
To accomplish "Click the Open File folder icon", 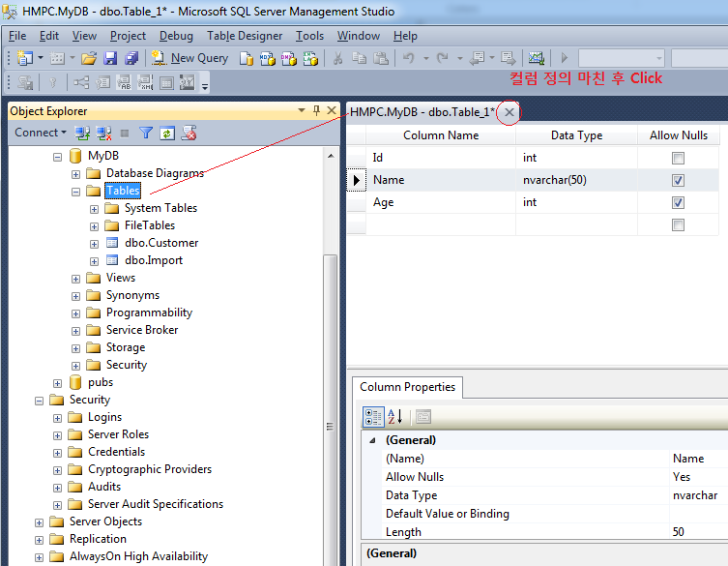I will coord(89,58).
